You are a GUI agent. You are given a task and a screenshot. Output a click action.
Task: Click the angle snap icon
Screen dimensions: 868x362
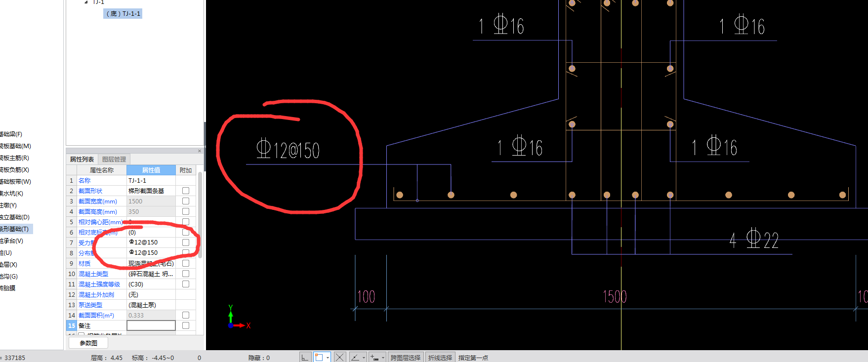355,357
